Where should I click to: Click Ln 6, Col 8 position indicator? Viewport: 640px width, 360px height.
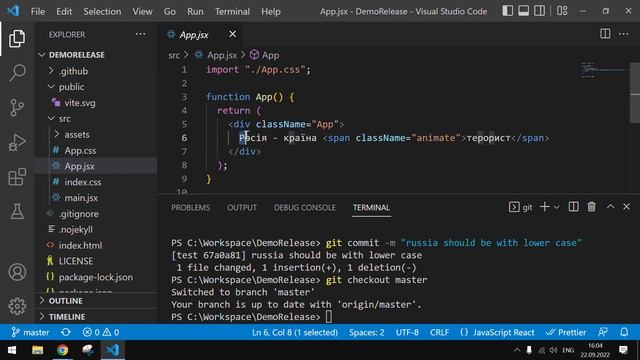point(295,332)
